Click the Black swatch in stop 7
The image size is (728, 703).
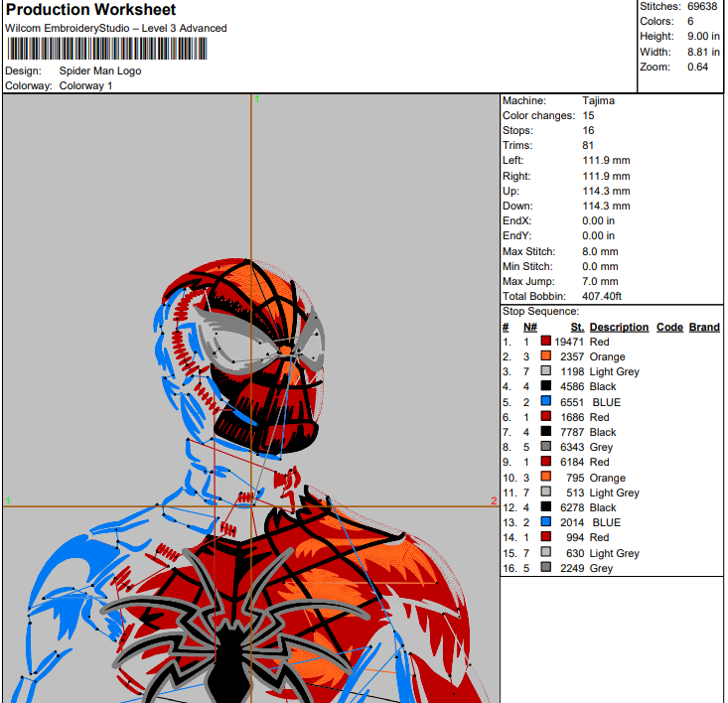click(546, 432)
